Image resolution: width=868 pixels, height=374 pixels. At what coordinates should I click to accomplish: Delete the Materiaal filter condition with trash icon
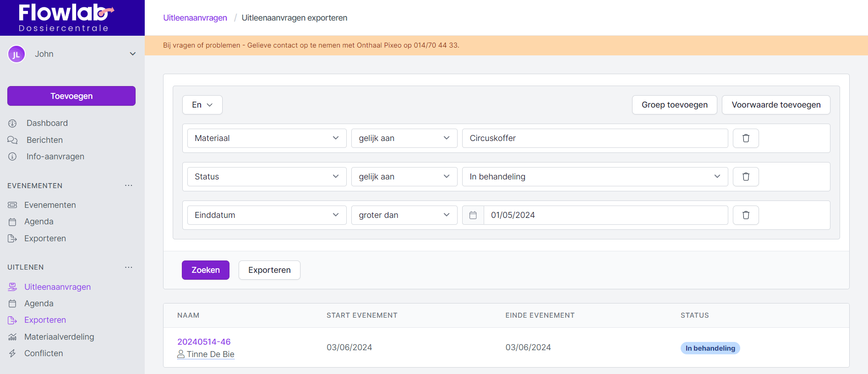pyautogui.click(x=745, y=138)
